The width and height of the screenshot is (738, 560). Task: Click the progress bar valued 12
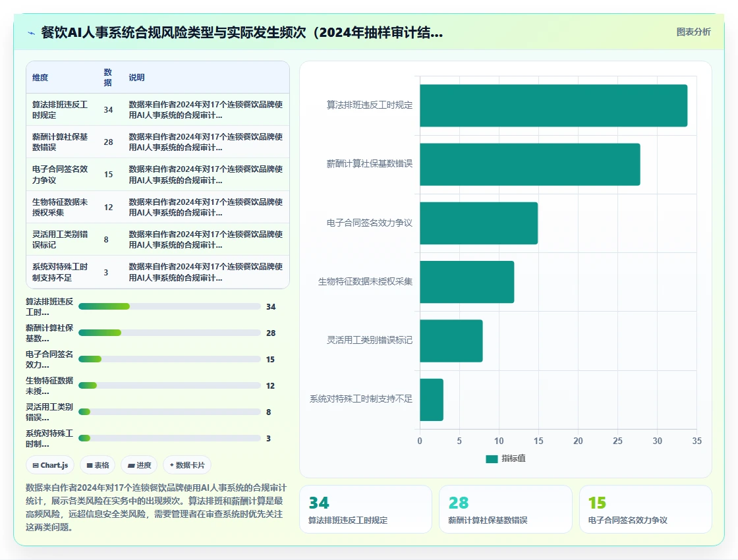(169, 385)
